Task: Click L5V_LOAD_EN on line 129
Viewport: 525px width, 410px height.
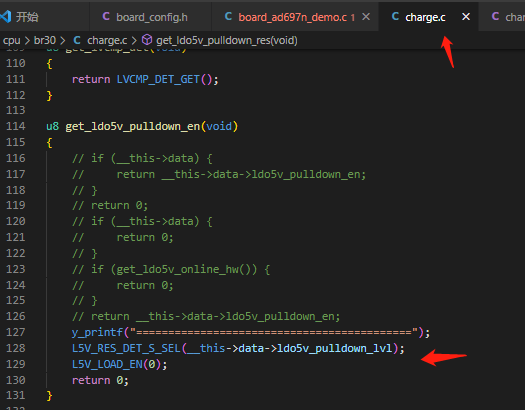Action: (x=107, y=364)
